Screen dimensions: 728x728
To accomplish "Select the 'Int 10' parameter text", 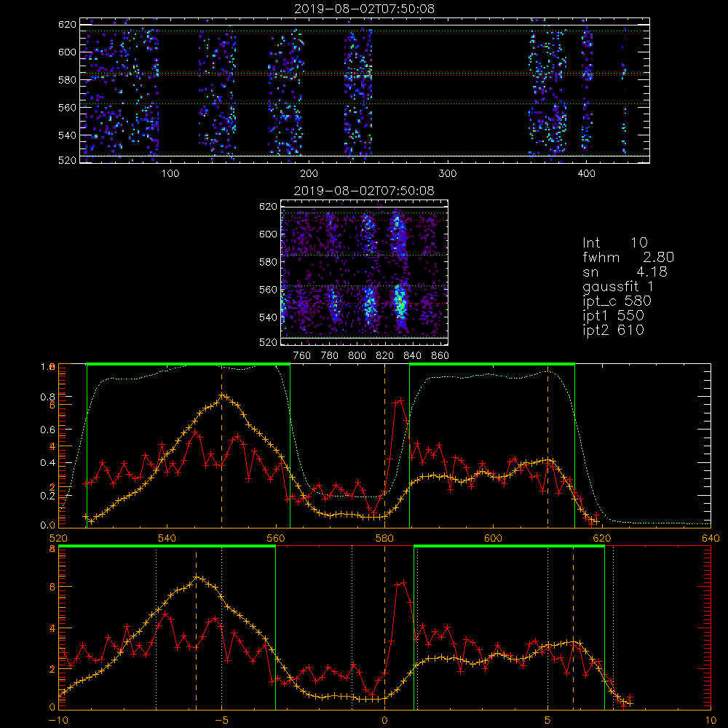I will [614, 242].
